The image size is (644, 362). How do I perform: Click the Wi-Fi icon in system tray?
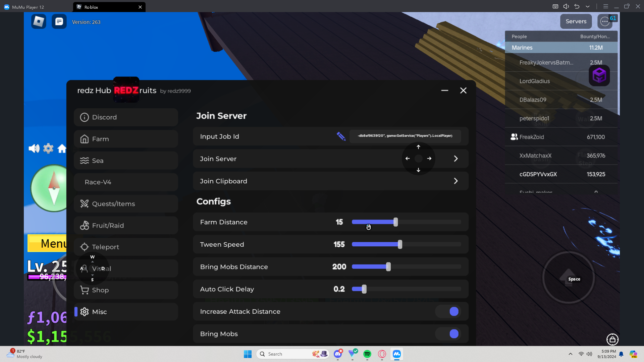click(x=581, y=354)
